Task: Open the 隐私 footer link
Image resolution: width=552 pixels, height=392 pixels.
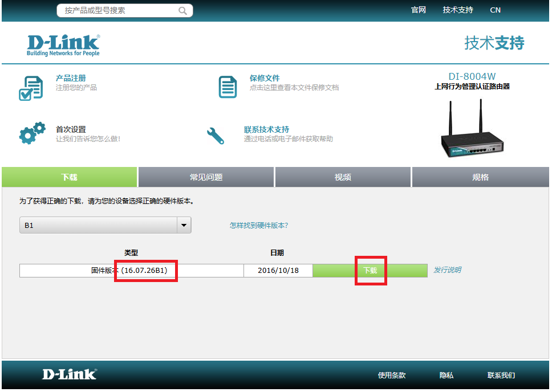Action: [x=446, y=375]
